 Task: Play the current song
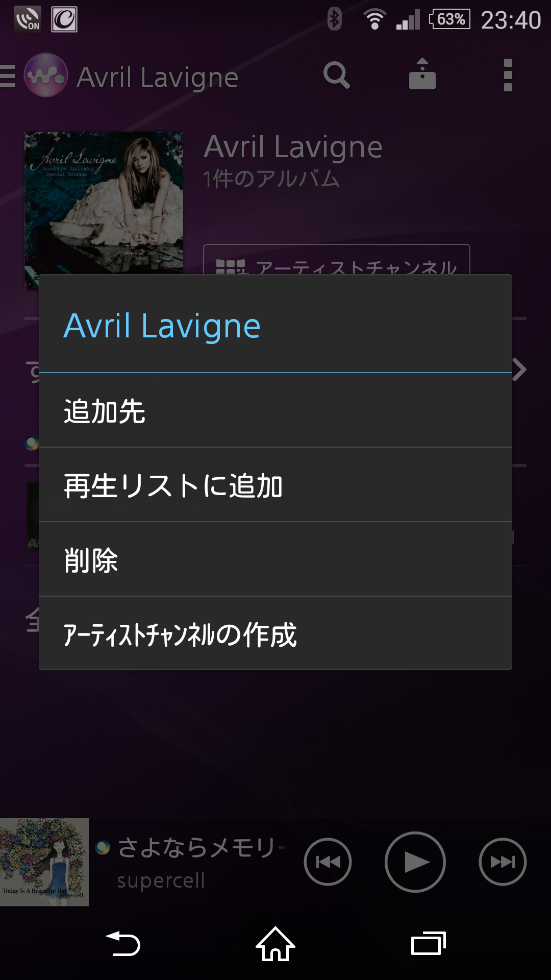coord(415,862)
